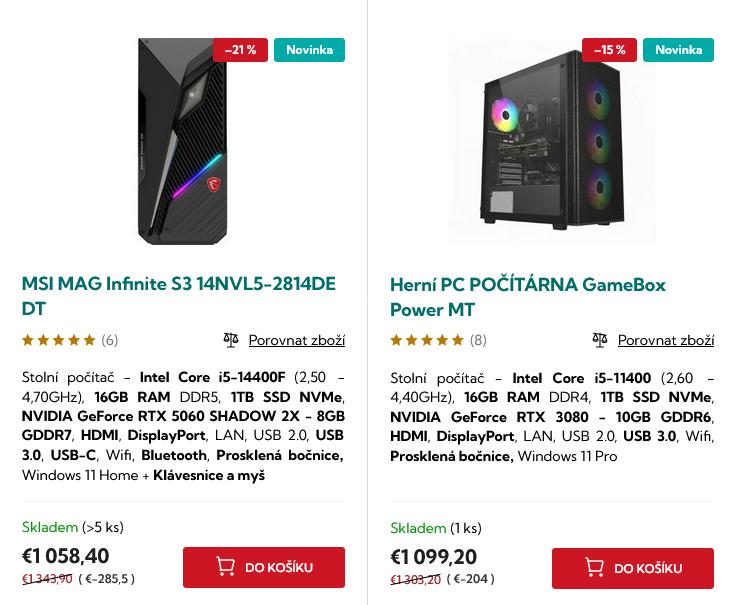The height and width of the screenshot is (605, 737).
Task: Add MSI MAG Infinite to cart
Action: click(264, 567)
